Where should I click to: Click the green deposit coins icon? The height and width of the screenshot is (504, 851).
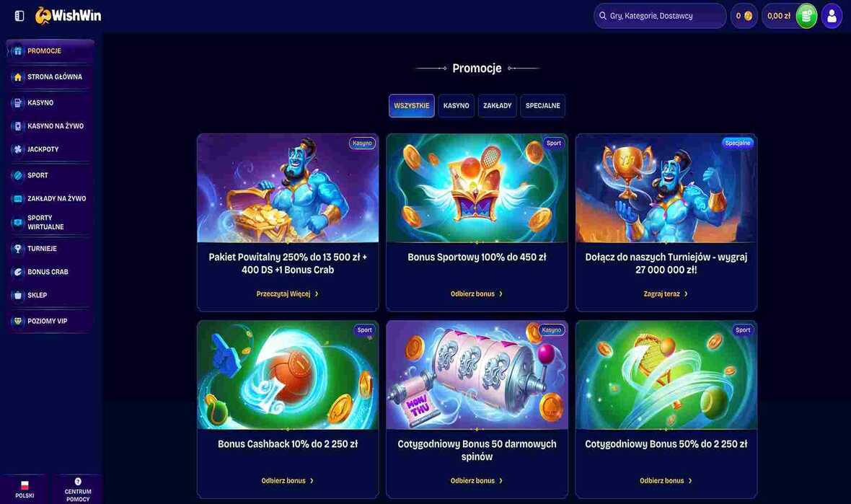pyautogui.click(x=806, y=16)
